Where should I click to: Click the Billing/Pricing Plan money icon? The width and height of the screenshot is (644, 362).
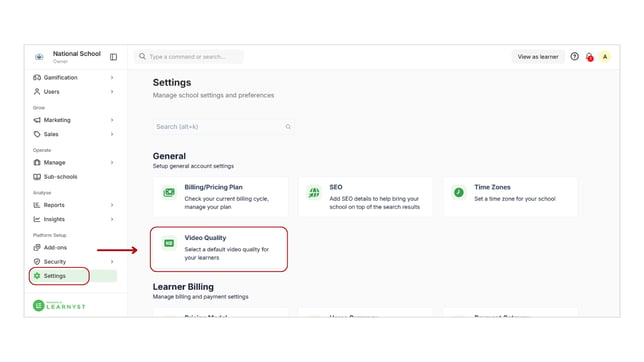point(169,192)
